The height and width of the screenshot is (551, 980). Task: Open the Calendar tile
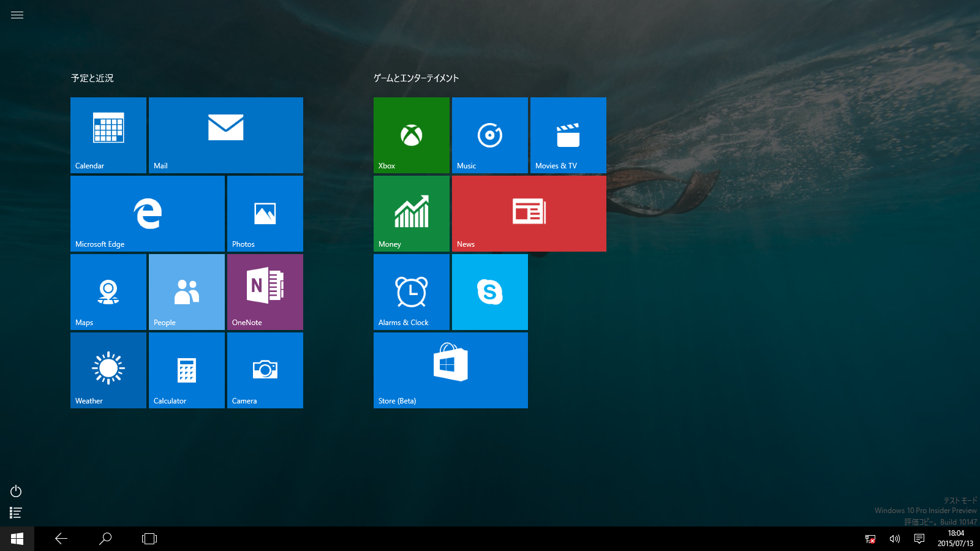108,135
